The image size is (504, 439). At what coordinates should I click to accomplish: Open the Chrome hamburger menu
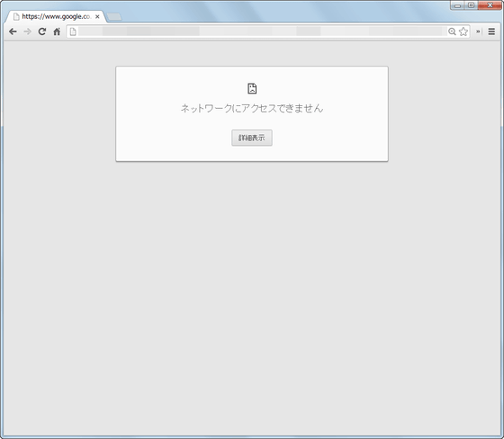[491, 31]
